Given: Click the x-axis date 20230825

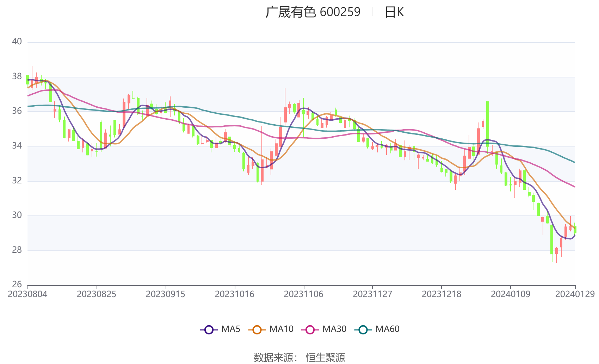Looking at the screenshot, I should [97, 294].
